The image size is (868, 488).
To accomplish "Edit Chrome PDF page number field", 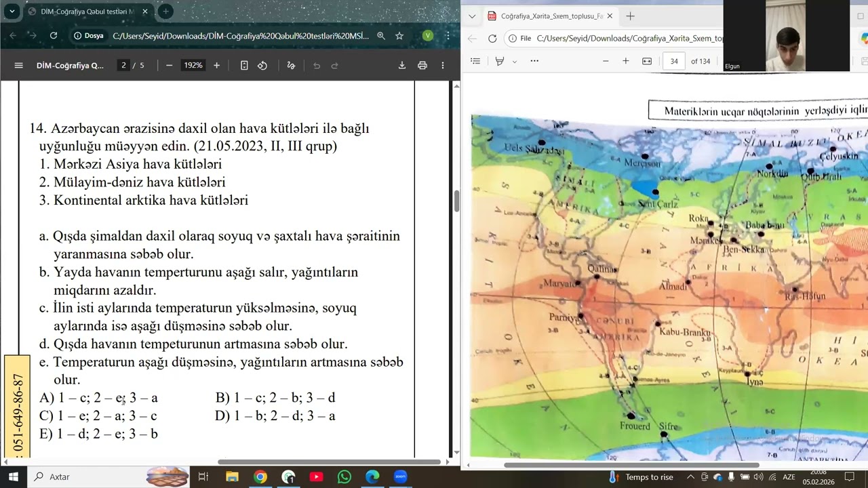I will click(x=123, y=66).
